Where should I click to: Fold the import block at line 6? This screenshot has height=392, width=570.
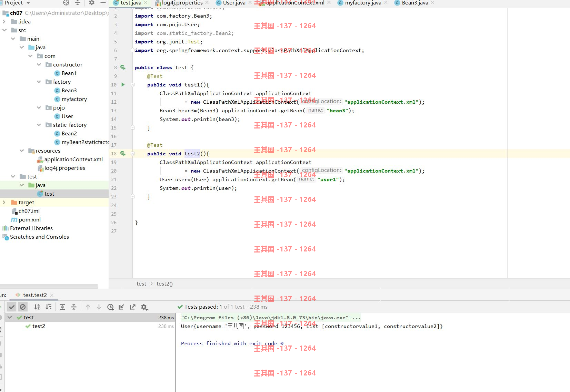132,50
